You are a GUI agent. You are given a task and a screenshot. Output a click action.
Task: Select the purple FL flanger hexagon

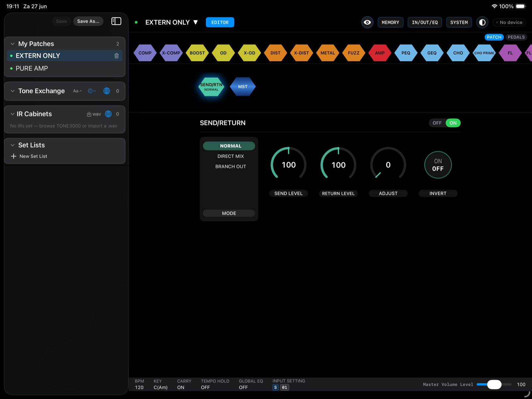click(510, 53)
